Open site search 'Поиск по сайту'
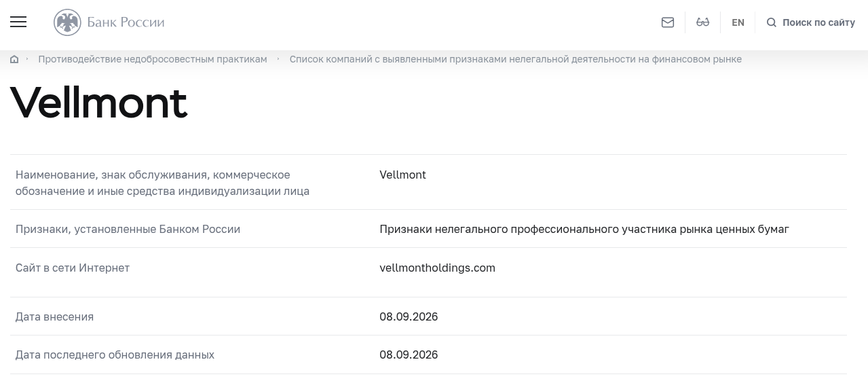868x381 pixels. [x=811, y=22]
